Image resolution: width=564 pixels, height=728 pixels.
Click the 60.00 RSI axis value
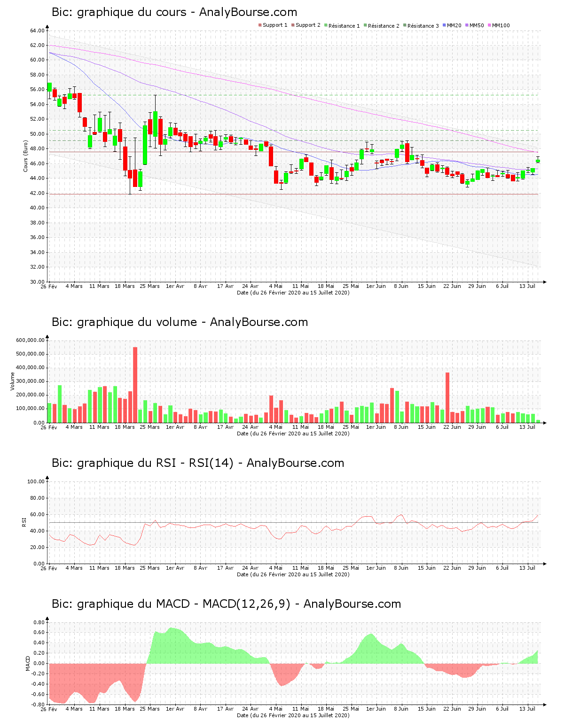(37, 514)
